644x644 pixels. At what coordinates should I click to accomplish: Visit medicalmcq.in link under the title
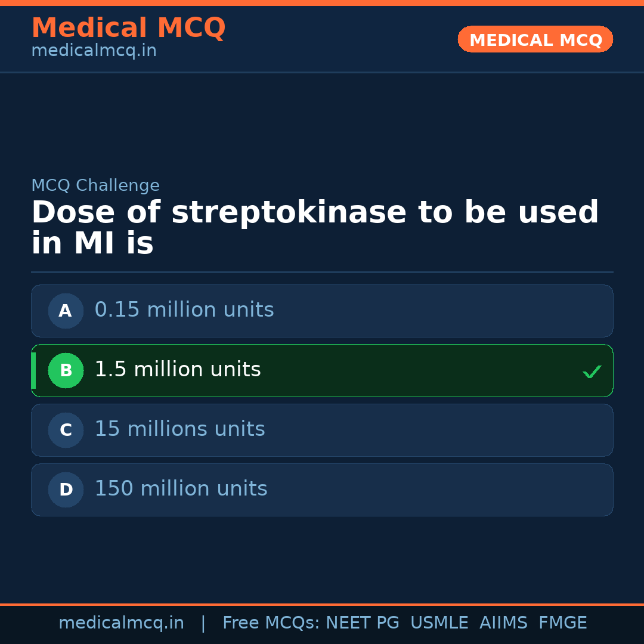tap(94, 51)
